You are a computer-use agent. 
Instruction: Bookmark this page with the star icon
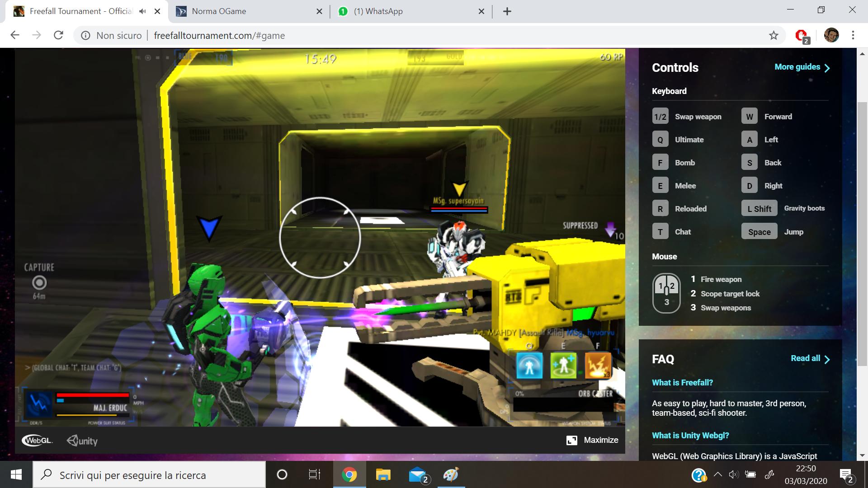coord(774,35)
